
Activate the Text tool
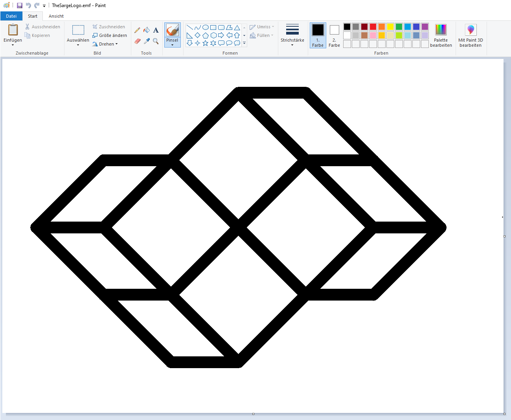[156, 30]
